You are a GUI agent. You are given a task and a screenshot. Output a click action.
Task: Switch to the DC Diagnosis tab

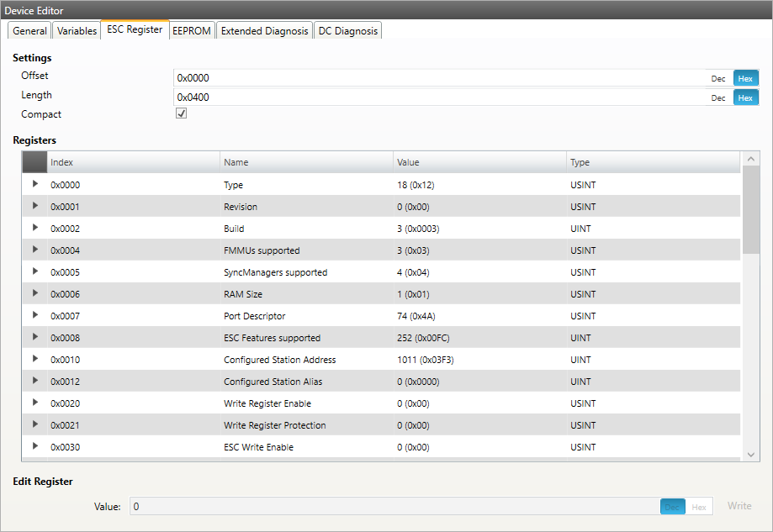[x=348, y=30]
